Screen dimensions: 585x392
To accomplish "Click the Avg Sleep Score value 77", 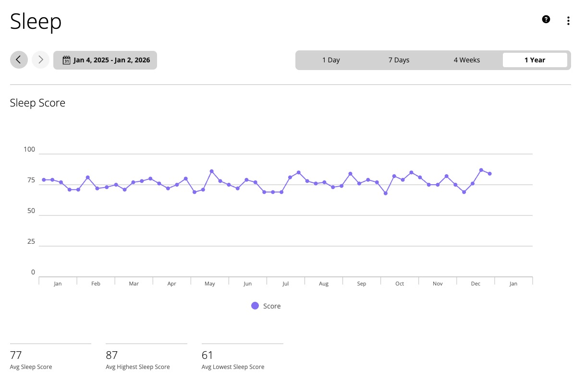I will 16,355.
